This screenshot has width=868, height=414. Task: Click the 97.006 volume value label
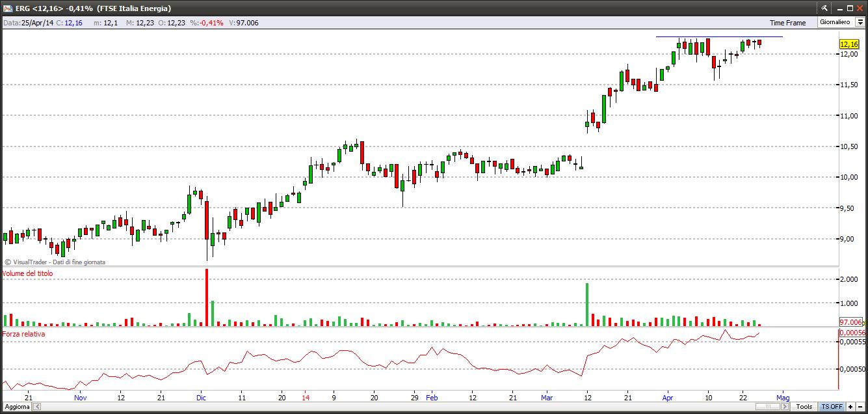(850, 322)
